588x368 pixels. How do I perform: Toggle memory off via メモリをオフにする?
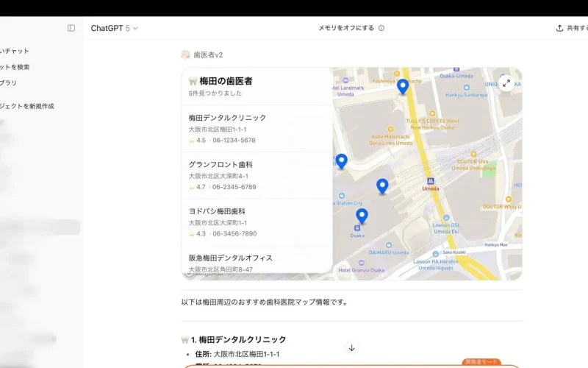coord(345,28)
